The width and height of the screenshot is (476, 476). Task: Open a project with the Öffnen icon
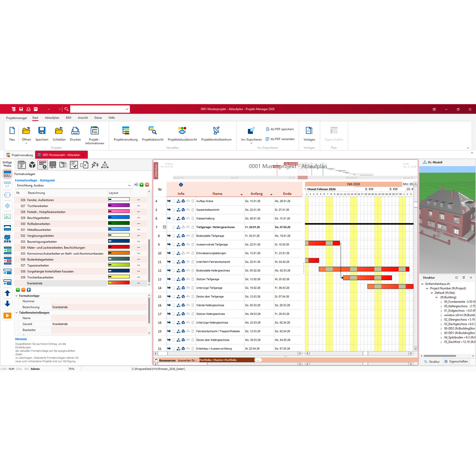(26, 131)
